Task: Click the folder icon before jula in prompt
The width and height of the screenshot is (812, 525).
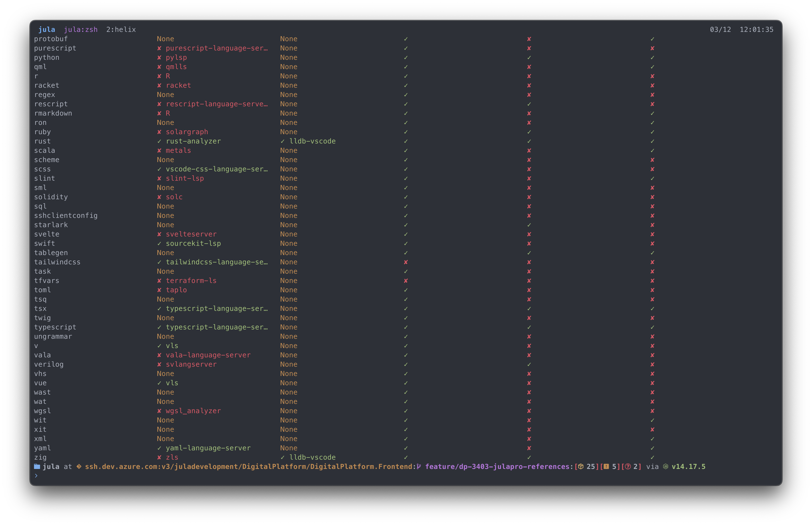Action: [x=37, y=466]
